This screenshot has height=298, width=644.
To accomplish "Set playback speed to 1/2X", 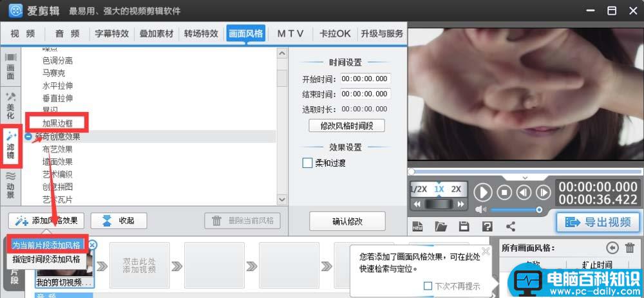I will tap(419, 189).
